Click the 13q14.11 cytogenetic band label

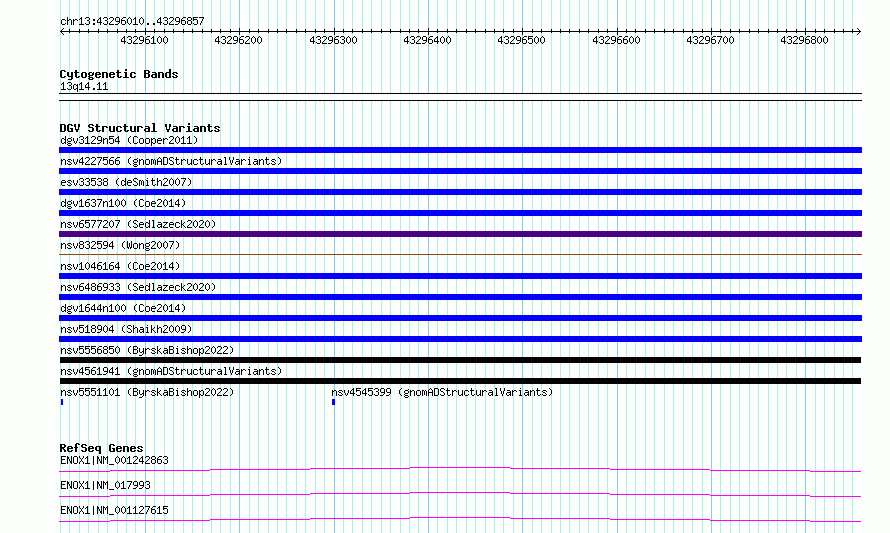click(x=84, y=86)
